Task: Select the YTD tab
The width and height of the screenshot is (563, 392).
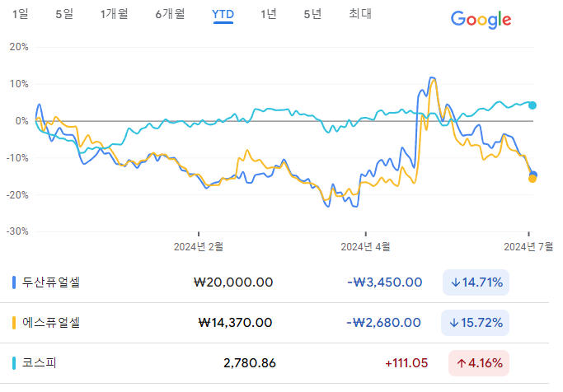Action: coord(223,14)
